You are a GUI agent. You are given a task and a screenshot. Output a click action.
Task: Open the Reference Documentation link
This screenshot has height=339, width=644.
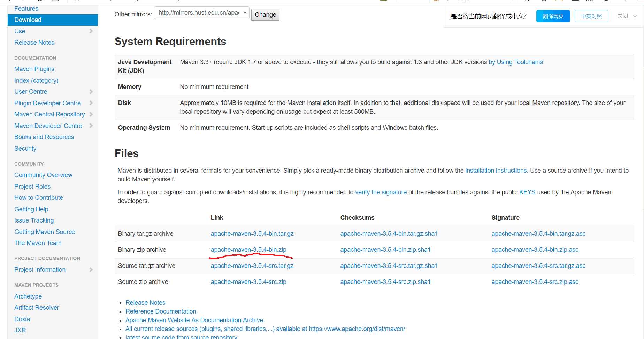pos(161,311)
